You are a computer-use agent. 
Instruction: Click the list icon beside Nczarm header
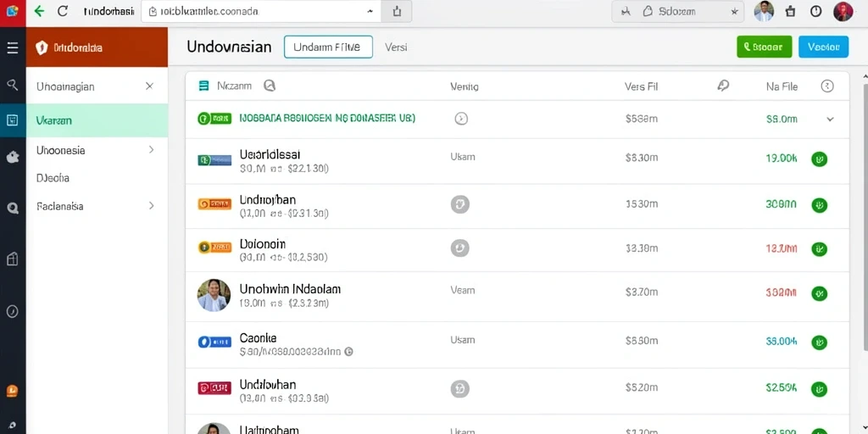203,86
